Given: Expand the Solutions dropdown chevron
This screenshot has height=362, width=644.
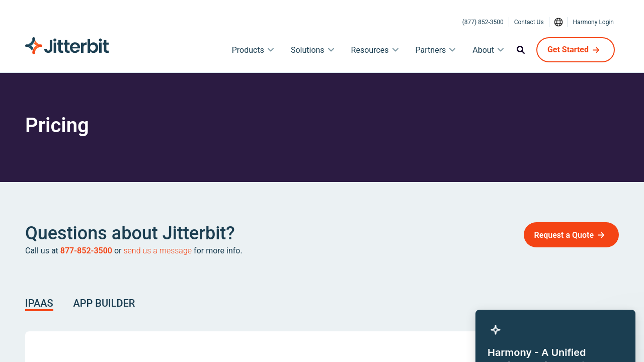Looking at the screenshot, I should (x=331, y=50).
